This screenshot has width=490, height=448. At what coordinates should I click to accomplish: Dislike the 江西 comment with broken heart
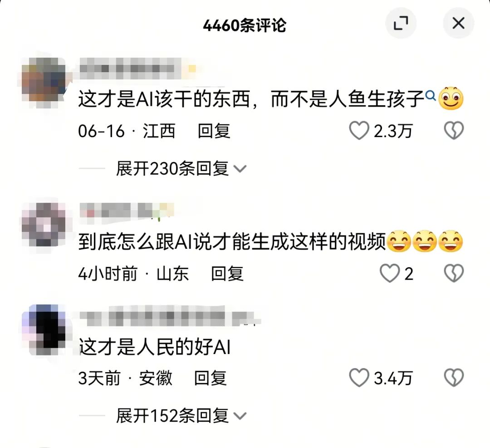pos(454,130)
